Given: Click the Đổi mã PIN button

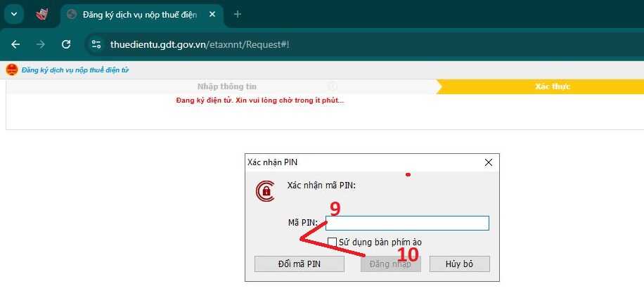Looking at the screenshot, I should coord(300,264).
